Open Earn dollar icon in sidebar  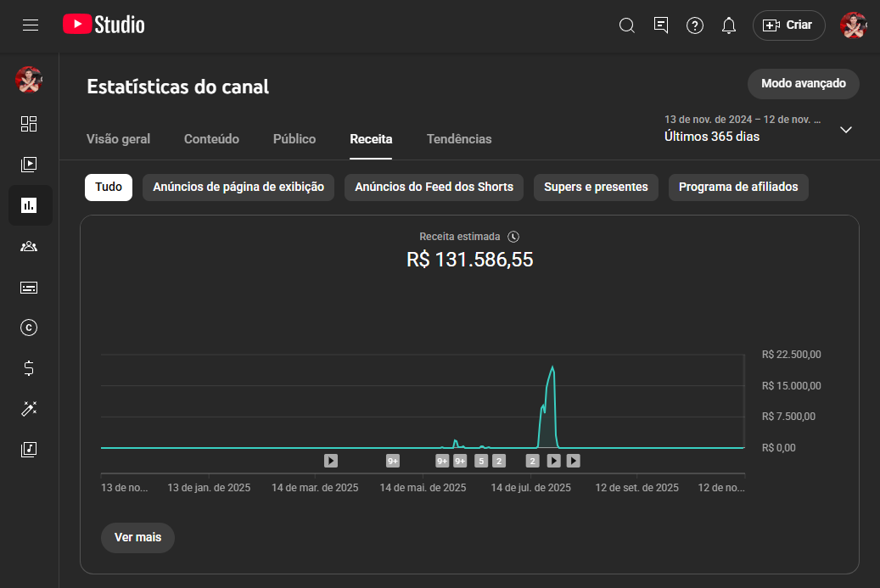coord(29,368)
